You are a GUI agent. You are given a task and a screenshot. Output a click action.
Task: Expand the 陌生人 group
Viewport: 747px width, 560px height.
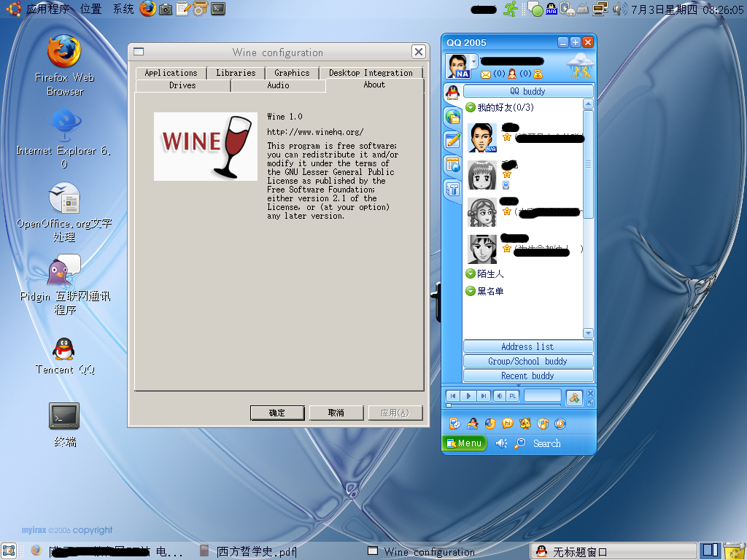pyautogui.click(x=471, y=273)
